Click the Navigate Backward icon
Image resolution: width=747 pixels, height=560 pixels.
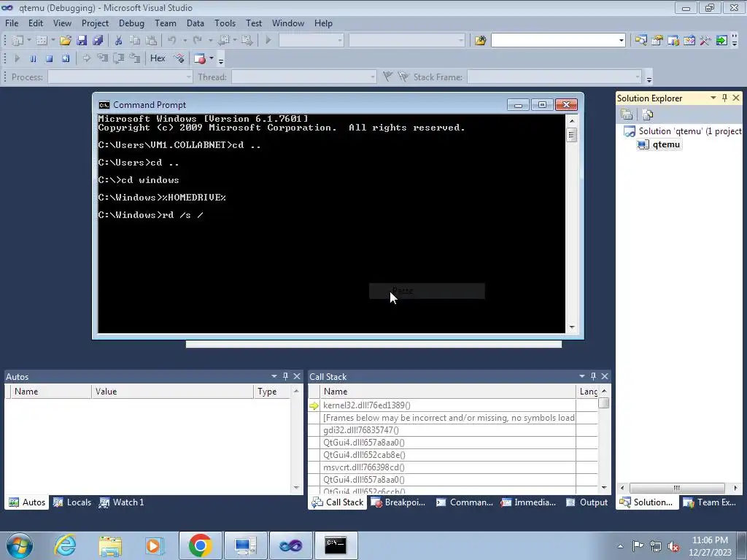coord(224,41)
